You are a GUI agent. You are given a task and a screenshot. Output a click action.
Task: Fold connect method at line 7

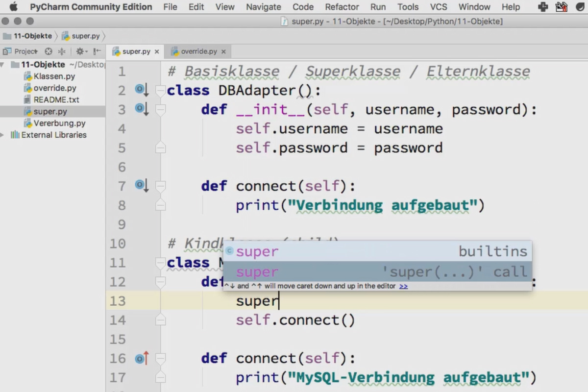pyautogui.click(x=160, y=186)
